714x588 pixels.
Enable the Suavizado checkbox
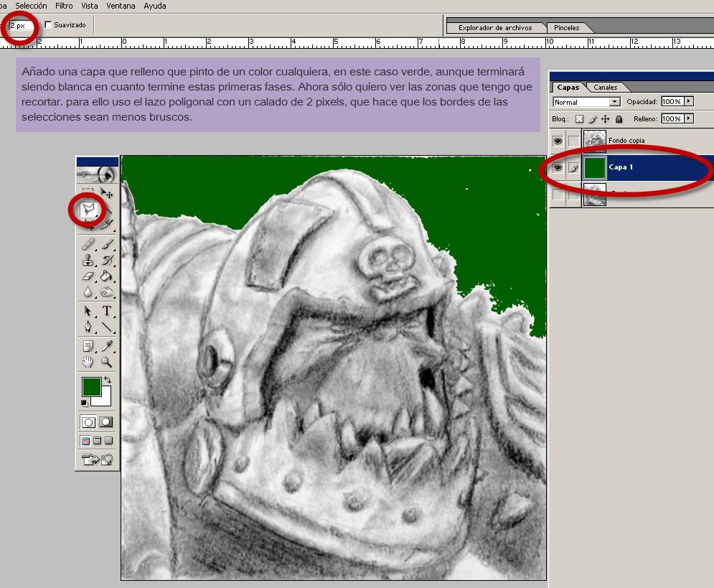click(x=48, y=24)
